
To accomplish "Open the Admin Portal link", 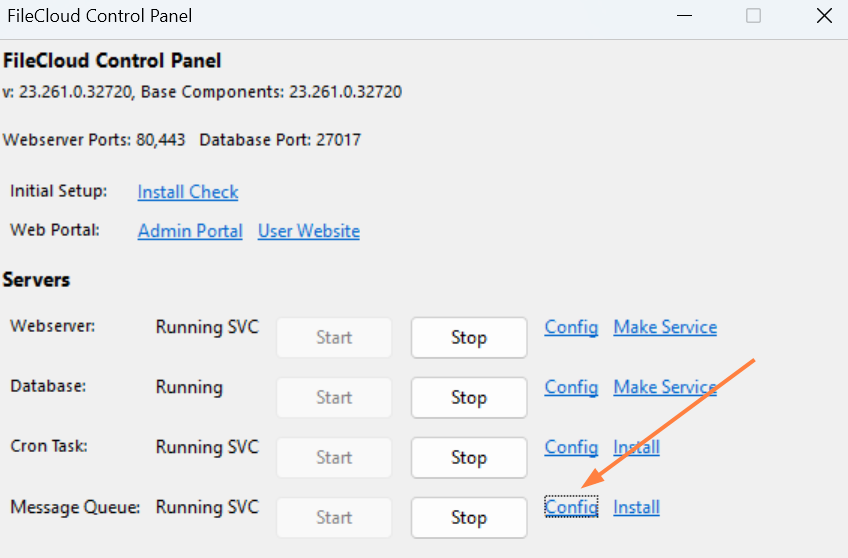I will pyautogui.click(x=190, y=231).
